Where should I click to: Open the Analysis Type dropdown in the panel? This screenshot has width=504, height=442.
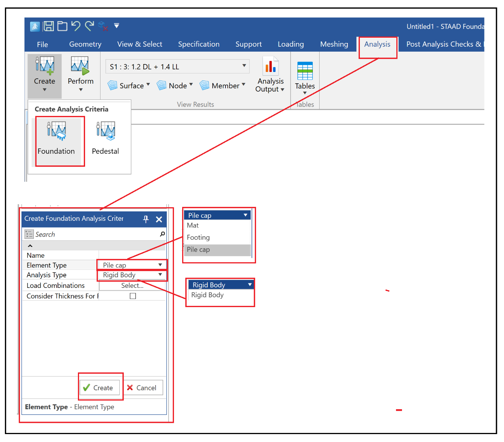pyautogui.click(x=132, y=275)
